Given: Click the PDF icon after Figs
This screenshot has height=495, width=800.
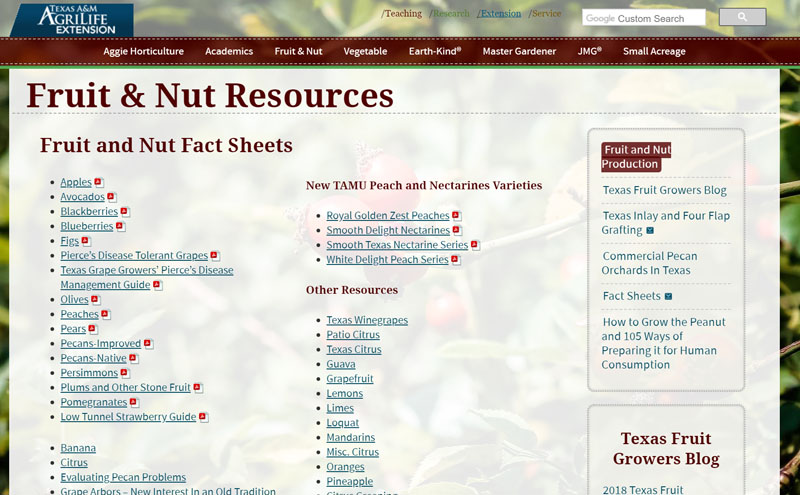Looking at the screenshot, I should [x=86, y=241].
